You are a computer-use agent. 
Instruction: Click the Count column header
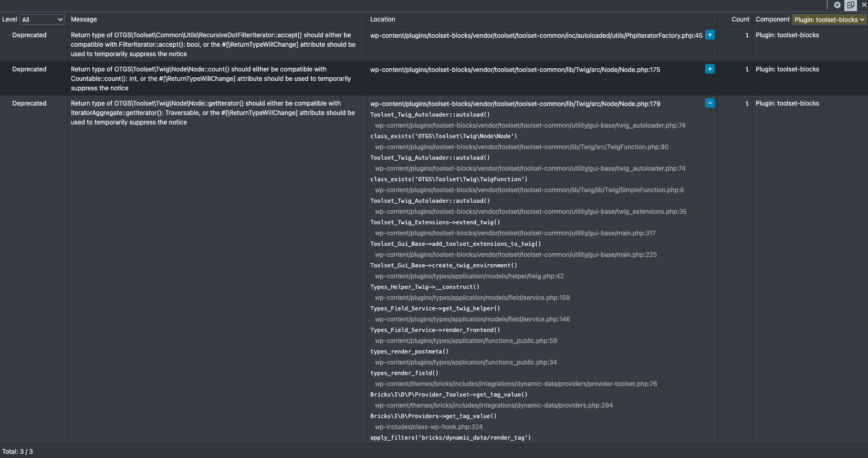coord(740,19)
